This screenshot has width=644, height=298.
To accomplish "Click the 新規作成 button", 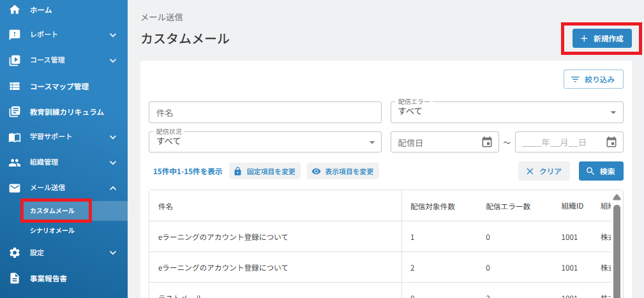I will (x=602, y=39).
